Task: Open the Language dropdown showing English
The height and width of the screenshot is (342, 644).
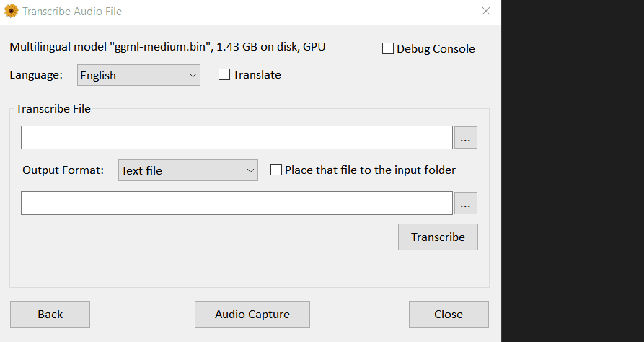Action: [x=138, y=75]
